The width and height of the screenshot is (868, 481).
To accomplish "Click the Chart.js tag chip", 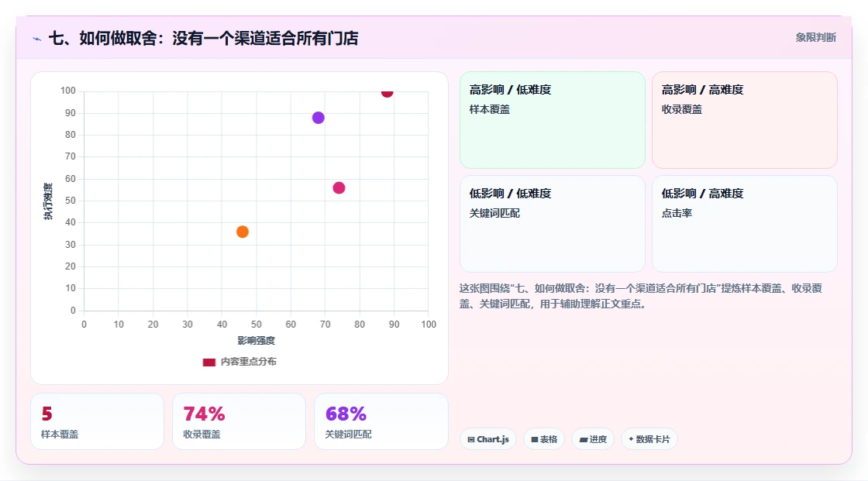I will pyautogui.click(x=488, y=439).
